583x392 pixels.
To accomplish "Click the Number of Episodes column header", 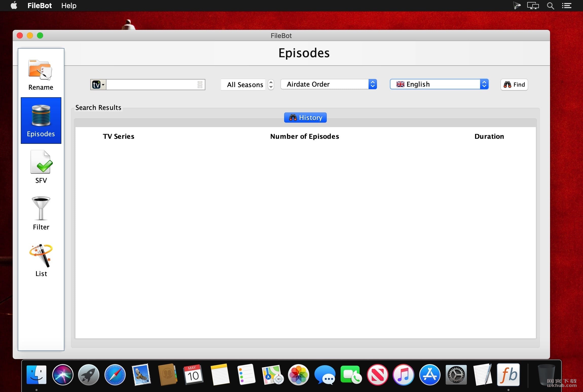I will coord(305,136).
